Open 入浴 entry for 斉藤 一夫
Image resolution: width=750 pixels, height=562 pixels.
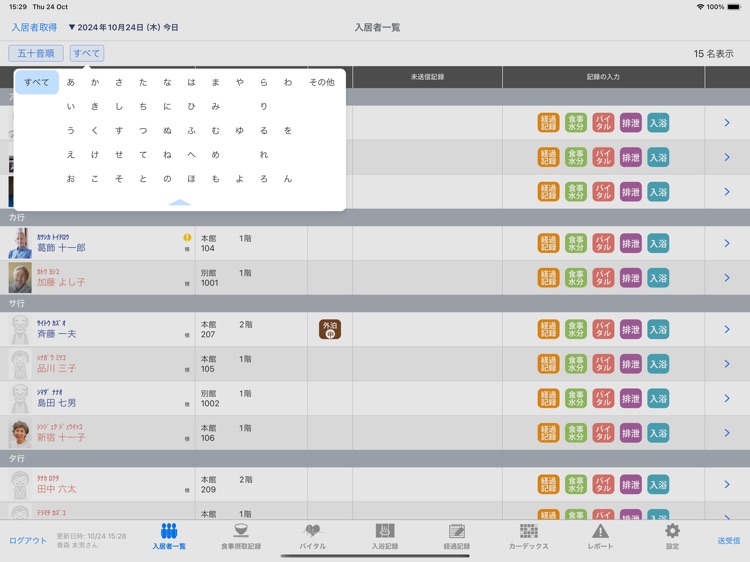pyautogui.click(x=658, y=330)
